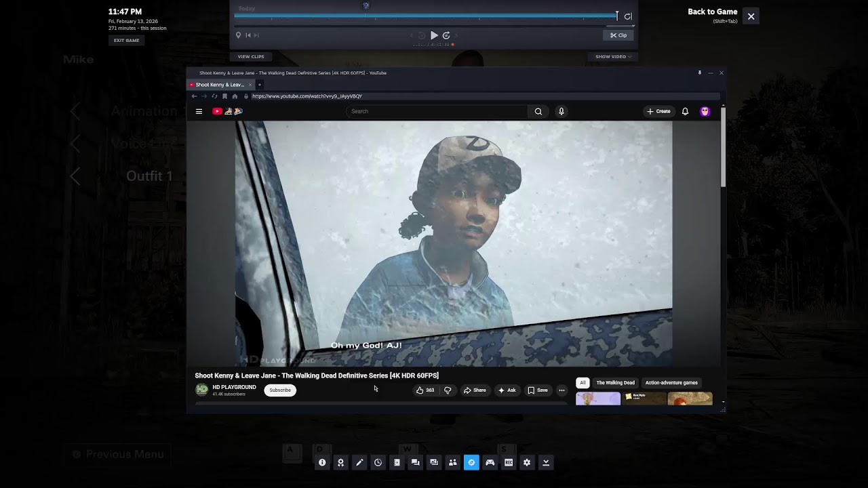Select the Shoot Kenny & Leav... browser tab

[220, 85]
